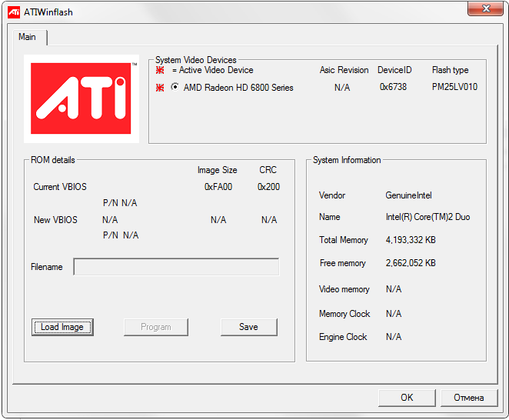This screenshot has width=509, height=420.
Task: Click the 'Engine Clock' label
Action: (x=343, y=337)
